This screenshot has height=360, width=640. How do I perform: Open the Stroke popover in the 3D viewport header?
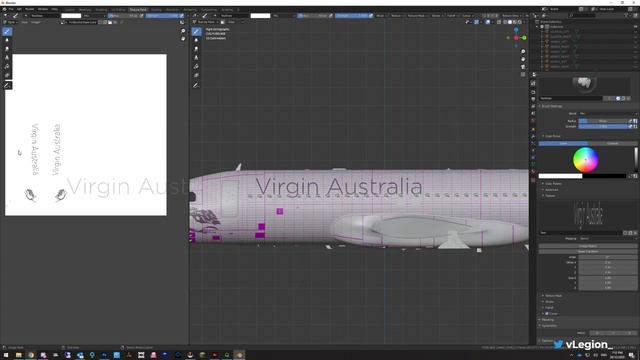436,16
